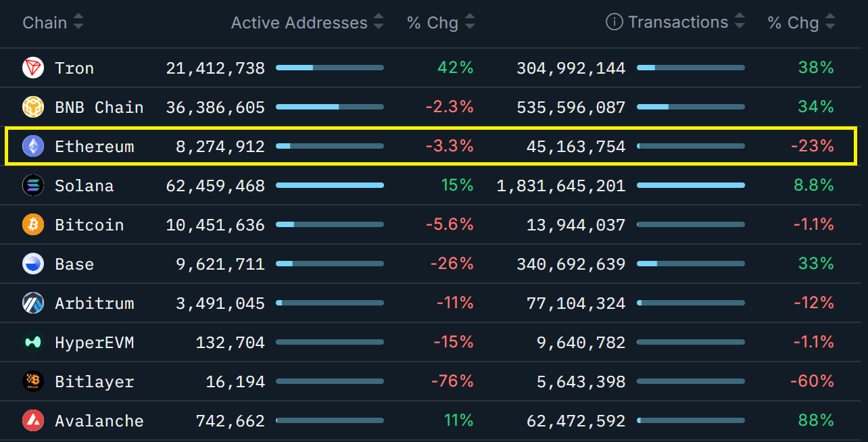Click the Transactions column header label

click(x=678, y=22)
